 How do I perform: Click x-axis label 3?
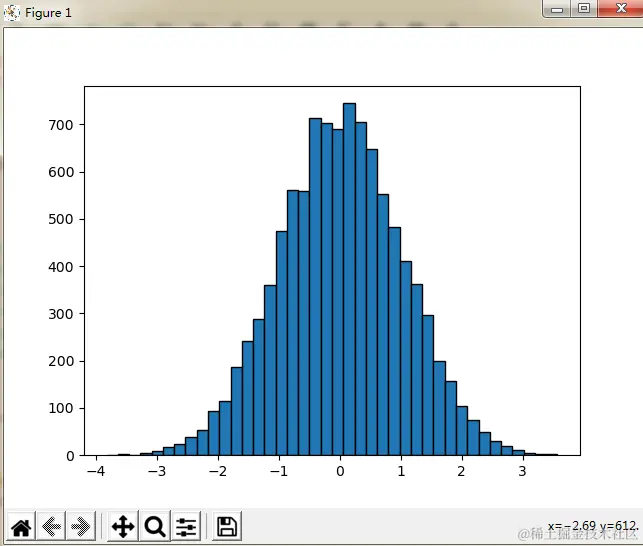(522, 471)
